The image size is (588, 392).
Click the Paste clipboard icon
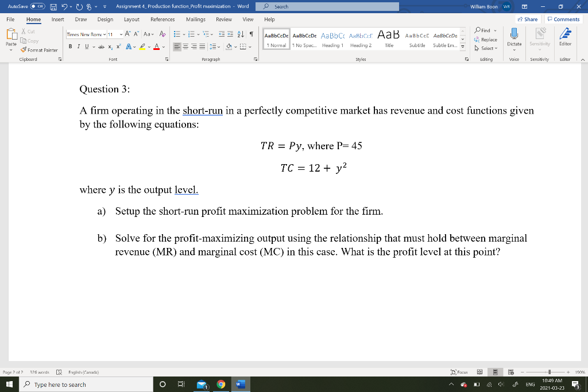[11, 34]
